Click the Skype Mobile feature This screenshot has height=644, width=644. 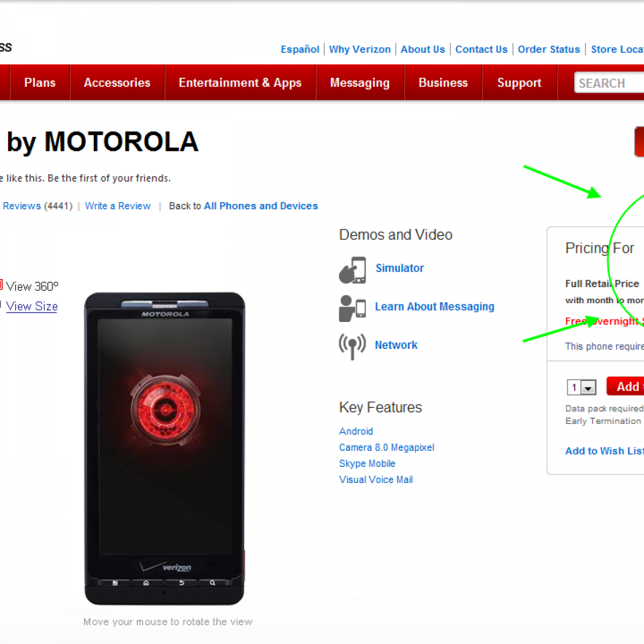coord(367,464)
